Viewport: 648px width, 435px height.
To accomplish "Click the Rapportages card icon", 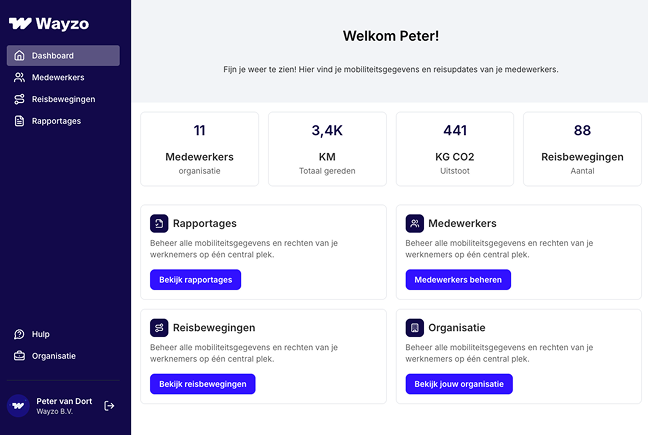I will click(x=159, y=223).
